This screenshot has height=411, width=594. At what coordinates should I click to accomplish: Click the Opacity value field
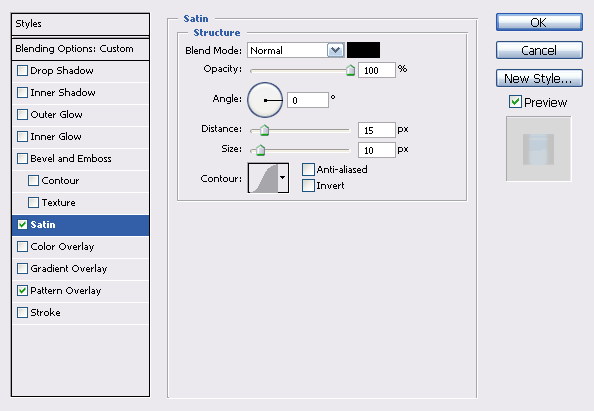pos(377,70)
